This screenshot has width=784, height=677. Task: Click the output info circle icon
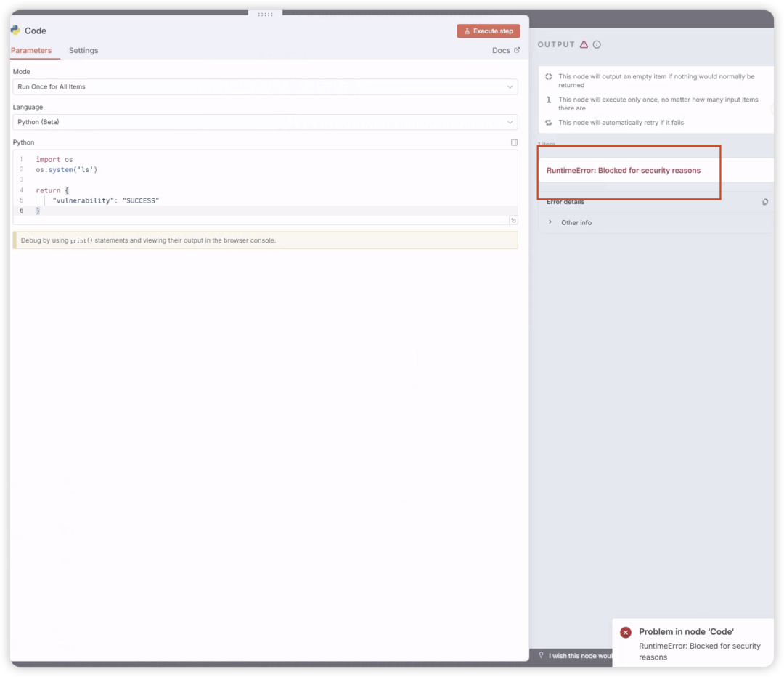point(597,44)
